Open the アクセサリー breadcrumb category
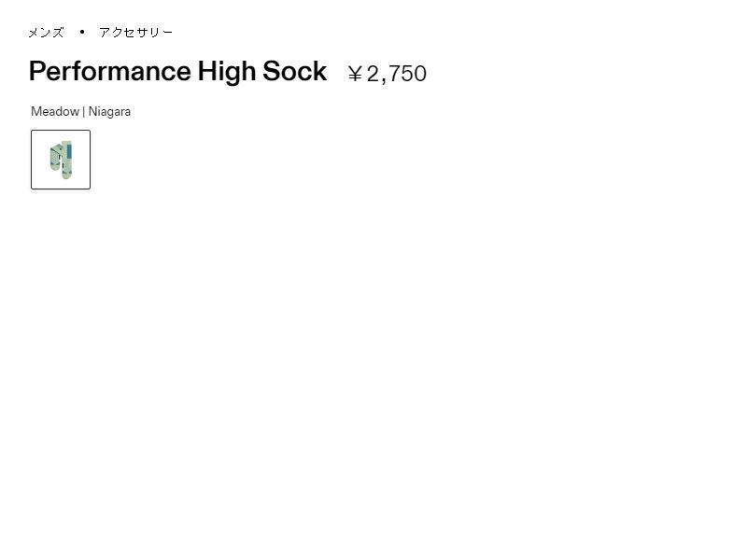The image size is (747, 560). coord(135,33)
